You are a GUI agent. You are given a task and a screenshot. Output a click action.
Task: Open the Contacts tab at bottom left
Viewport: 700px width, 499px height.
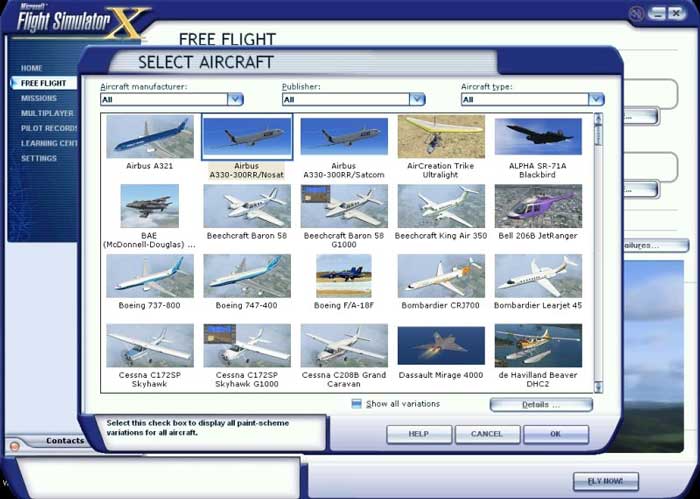point(65,441)
